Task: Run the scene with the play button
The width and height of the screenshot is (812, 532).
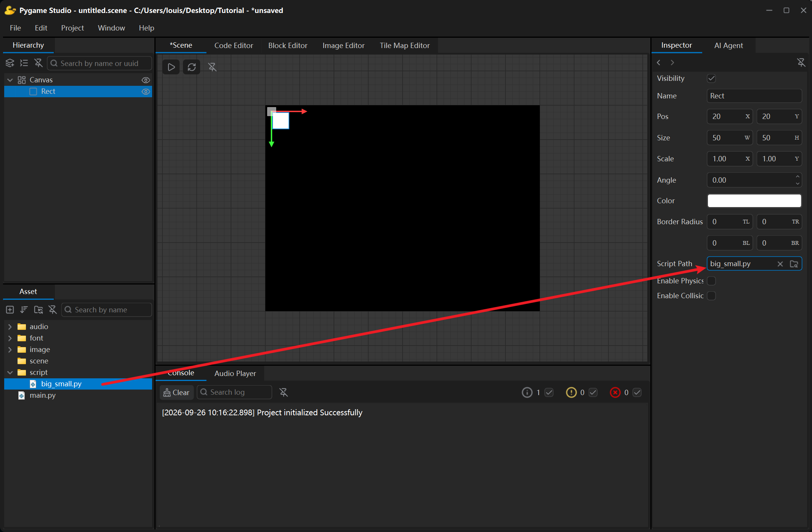Action: point(171,67)
